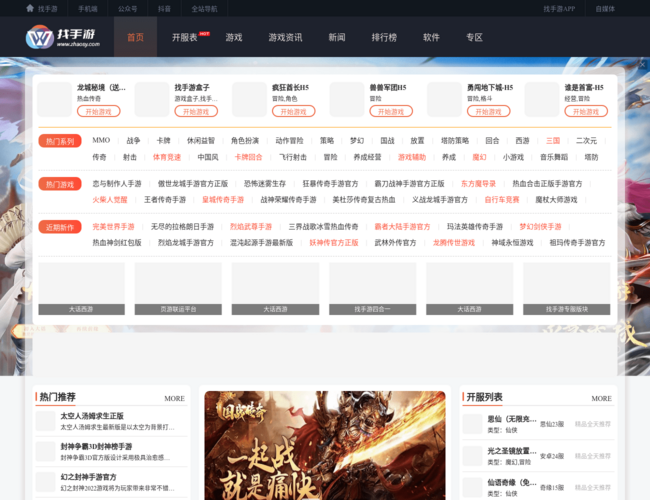The width and height of the screenshot is (650, 500).
Task: Start game 龙城秘境 with 开始游戏 button
Action: (99, 112)
